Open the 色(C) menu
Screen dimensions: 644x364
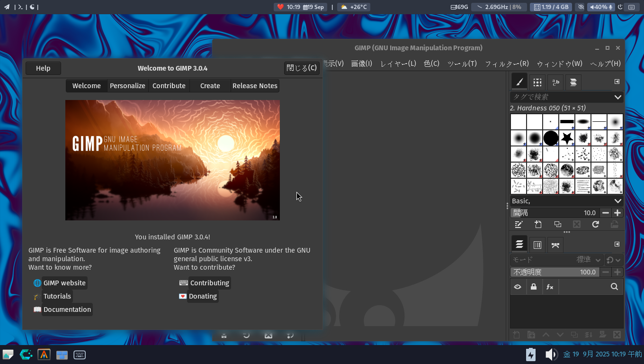pyautogui.click(x=431, y=64)
